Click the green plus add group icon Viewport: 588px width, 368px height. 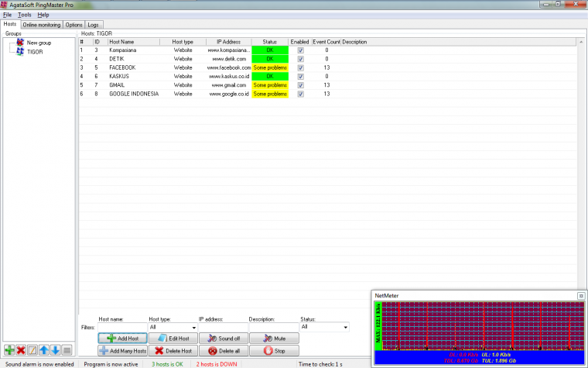click(x=9, y=350)
